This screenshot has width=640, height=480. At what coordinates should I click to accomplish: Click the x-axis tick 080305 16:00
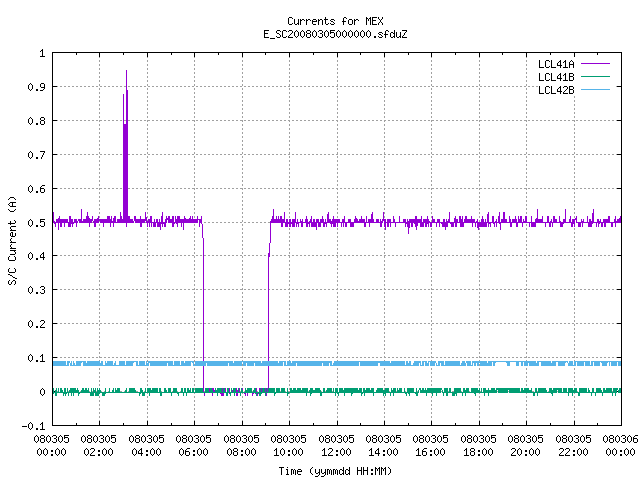click(x=431, y=445)
